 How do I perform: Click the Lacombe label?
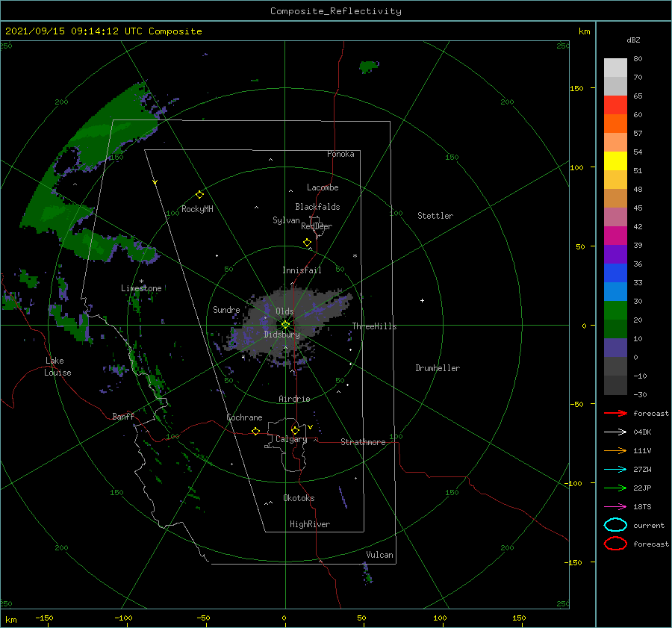point(323,187)
